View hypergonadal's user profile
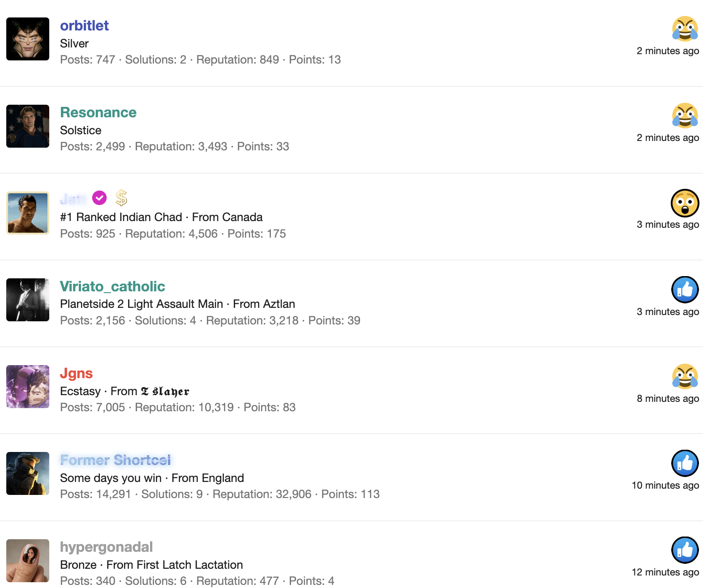 coord(106,547)
